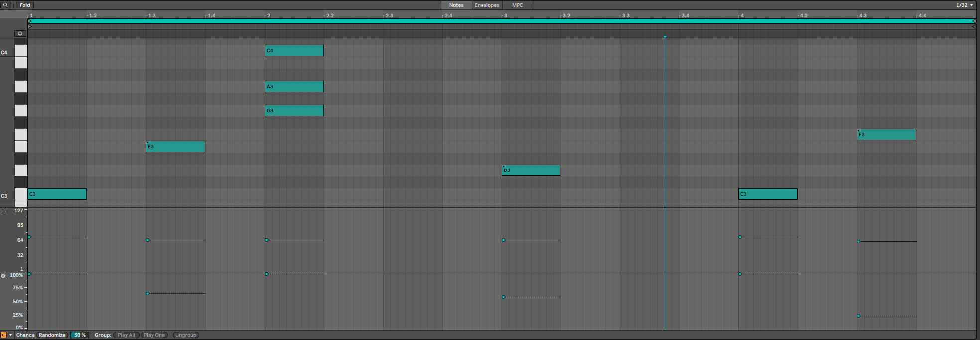
Task: Click the Ungroup button
Action: [186, 335]
